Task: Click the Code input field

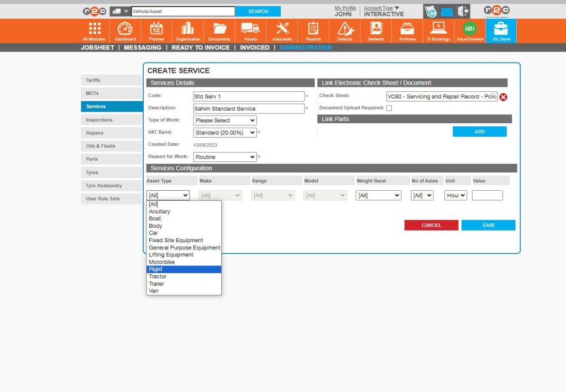Action: (x=249, y=96)
